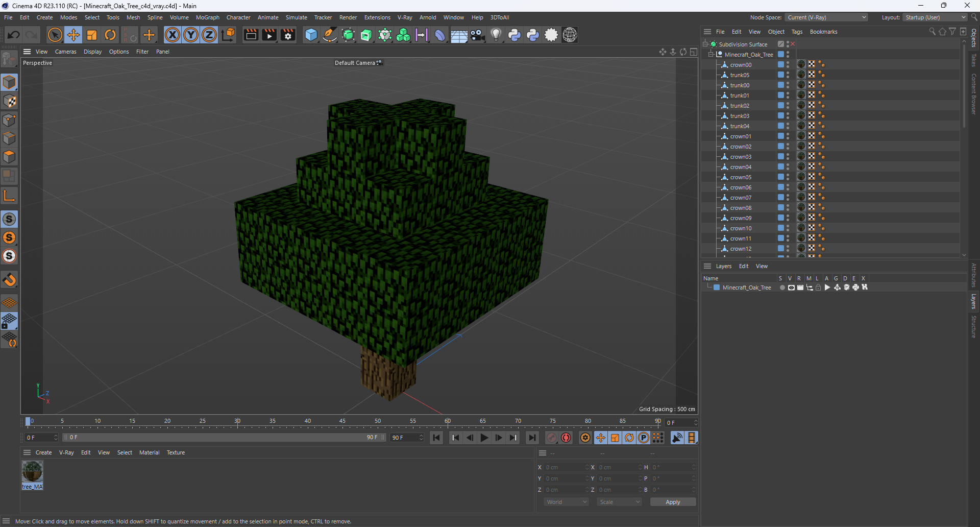The height and width of the screenshot is (527, 980).
Task: Collapse the Subdivision Surface tree item
Action: click(x=705, y=44)
